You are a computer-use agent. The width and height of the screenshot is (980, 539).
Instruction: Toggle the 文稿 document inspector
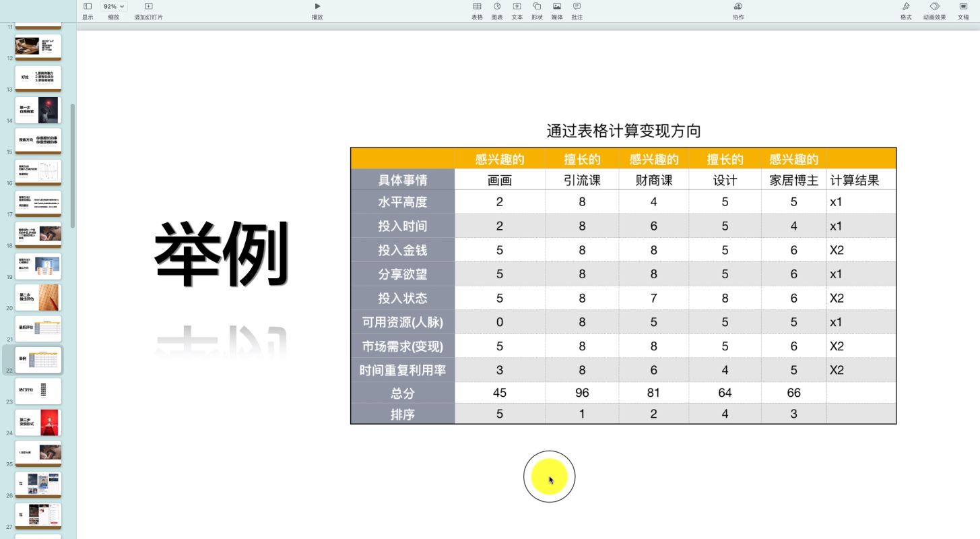click(x=963, y=7)
